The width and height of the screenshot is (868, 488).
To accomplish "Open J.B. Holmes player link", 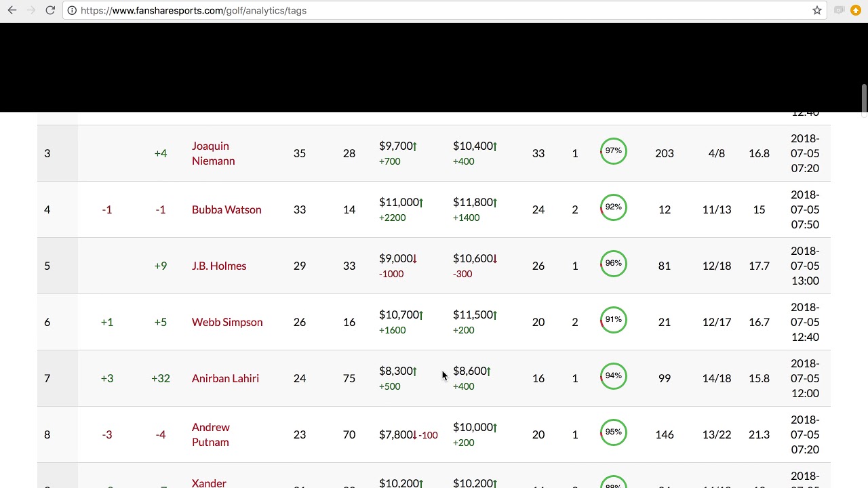I will pos(219,266).
